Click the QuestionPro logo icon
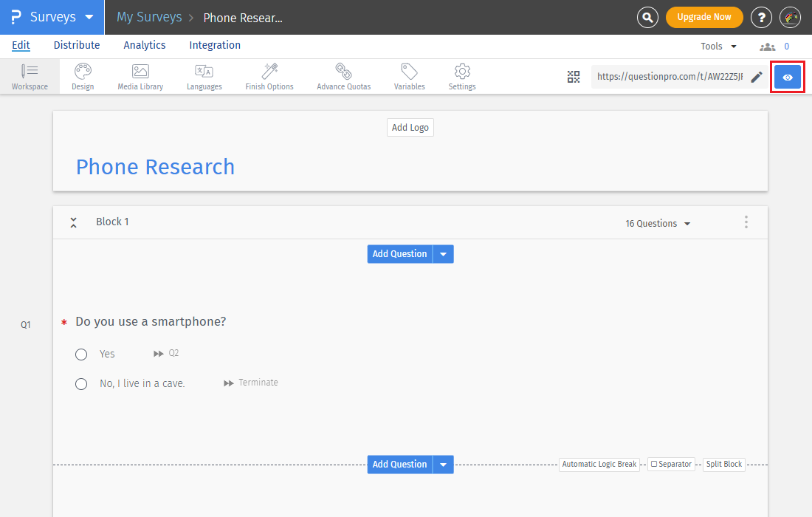Viewport: 812px width, 517px height. [16, 17]
